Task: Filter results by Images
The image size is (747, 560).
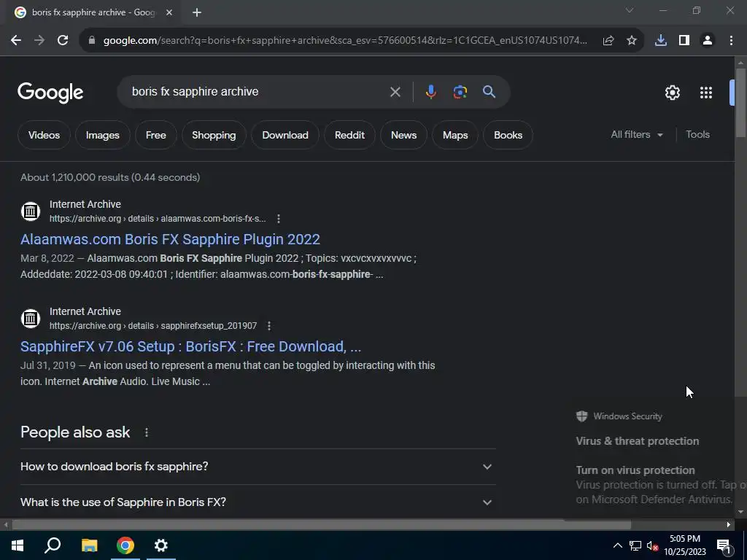Action: coord(102,135)
